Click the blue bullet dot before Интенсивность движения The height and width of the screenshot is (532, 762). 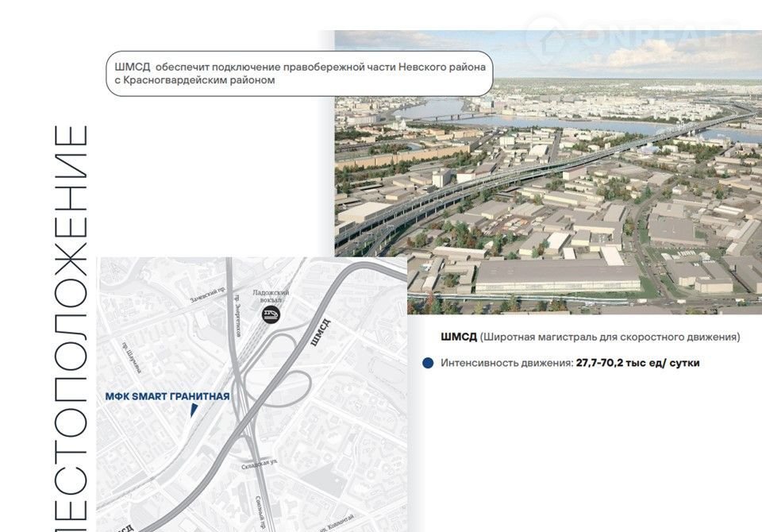click(x=428, y=363)
